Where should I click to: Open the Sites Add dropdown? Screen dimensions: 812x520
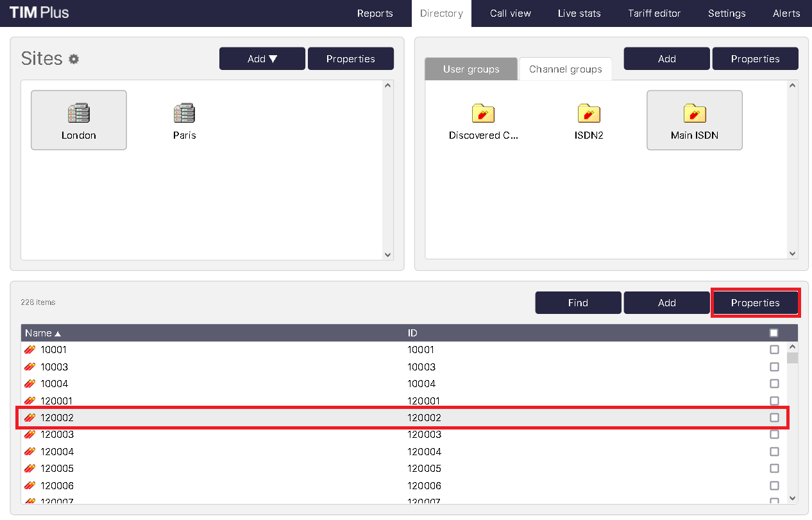pyautogui.click(x=262, y=58)
